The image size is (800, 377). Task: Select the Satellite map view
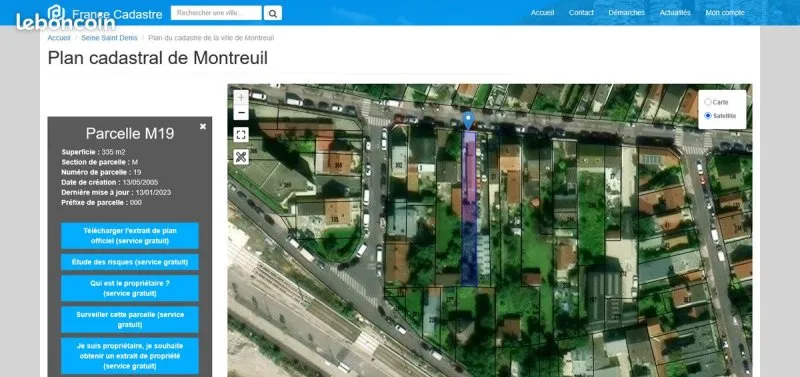pyautogui.click(x=708, y=116)
